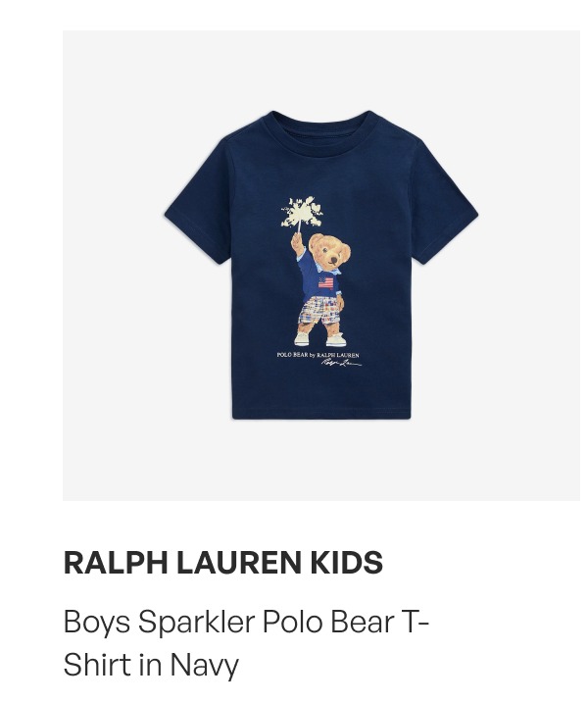Click the words 'Shirt in Navy' in the title
The width and height of the screenshot is (588, 701).
click(151, 665)
